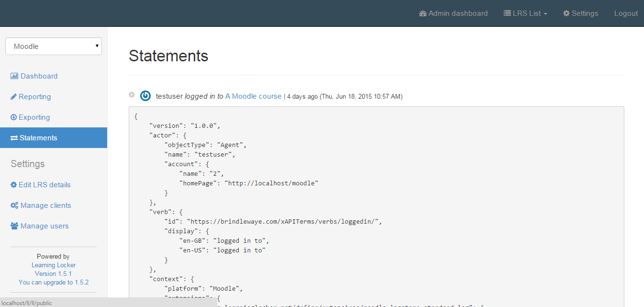This screenshot has width=644, height=307.
Task: Click the homePage http://localhost/moodle value
Action: [271, 183]
